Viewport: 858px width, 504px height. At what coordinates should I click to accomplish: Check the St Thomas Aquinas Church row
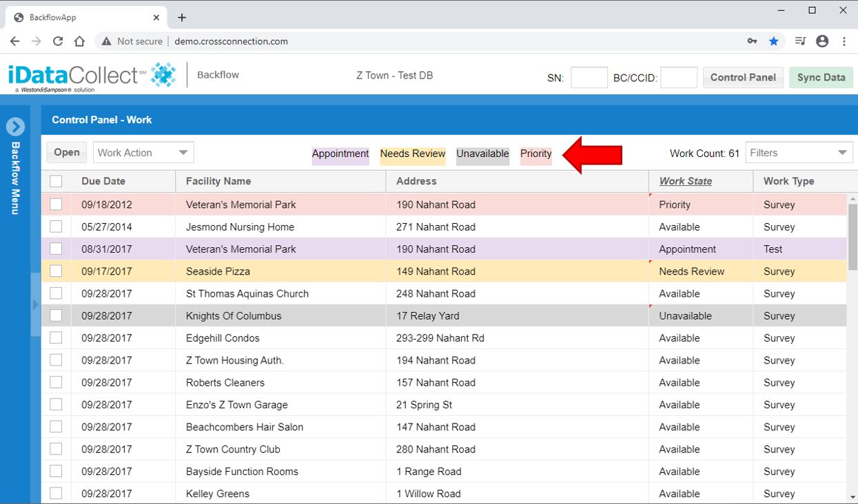click(x=56, y=293)
